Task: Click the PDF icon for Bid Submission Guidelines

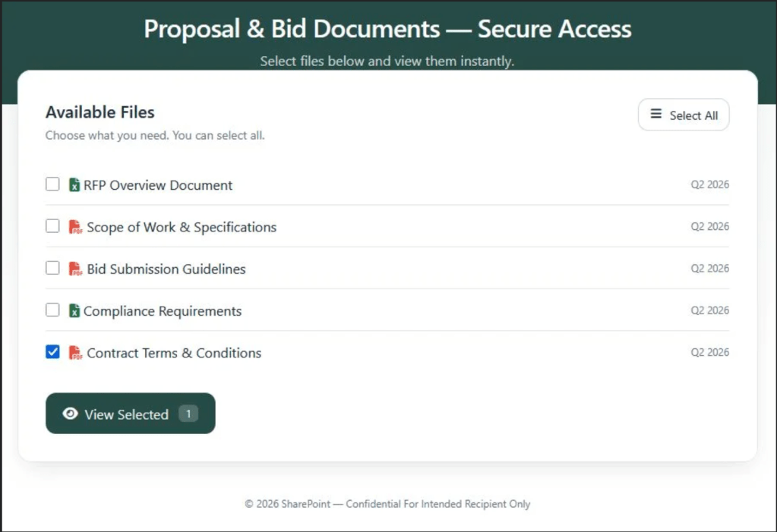Action: pos(75,269)
